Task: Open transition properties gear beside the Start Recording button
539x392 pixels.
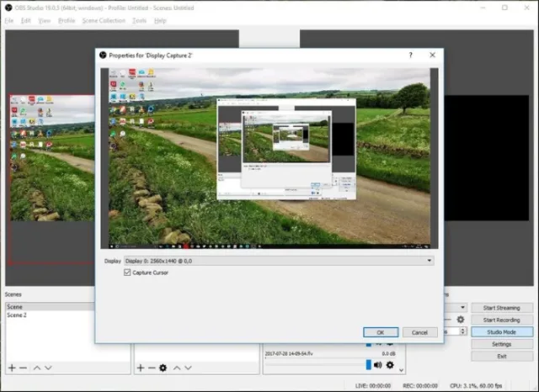Action: pos(461,320)
